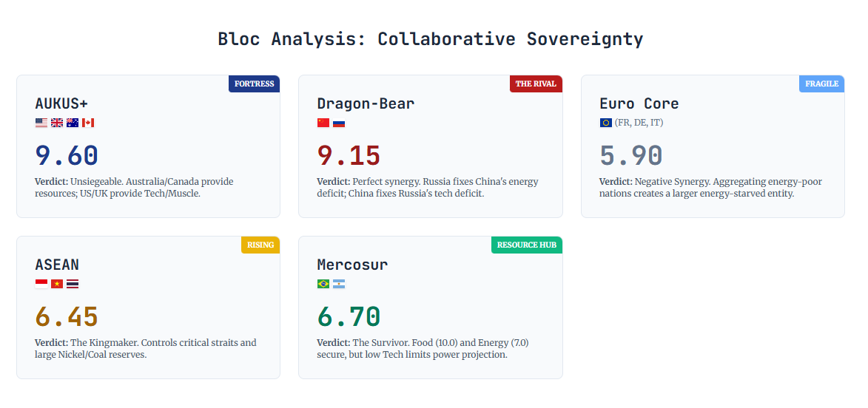Viewport: 868px width, 408px height.
Task: Click the Bloc Analysis page heading
Action: tap(431, 39)
